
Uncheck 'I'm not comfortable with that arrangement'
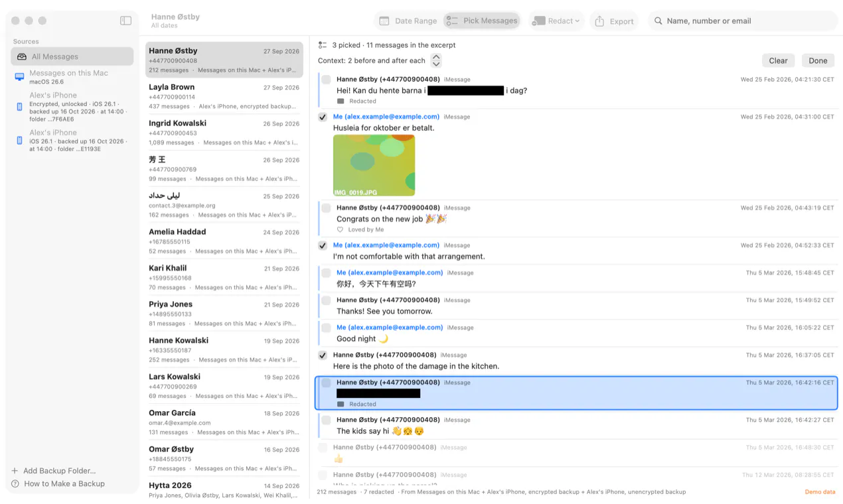pos(323,245)
